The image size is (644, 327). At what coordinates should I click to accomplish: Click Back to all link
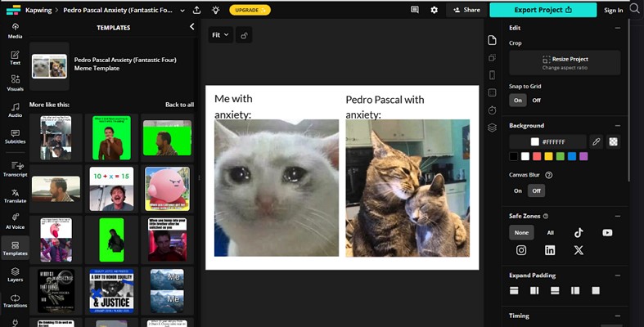coord(179,105)
